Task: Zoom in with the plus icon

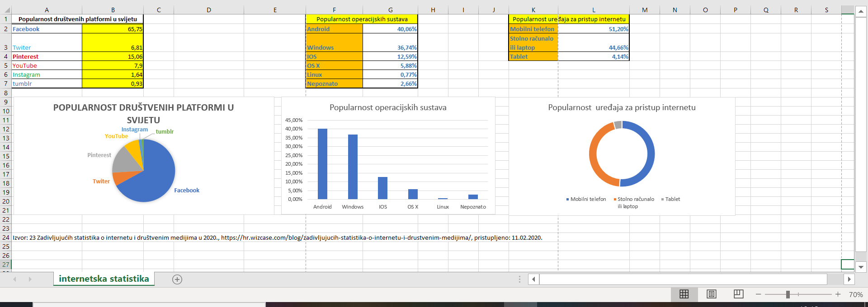Action: click(x=838, y=294)
